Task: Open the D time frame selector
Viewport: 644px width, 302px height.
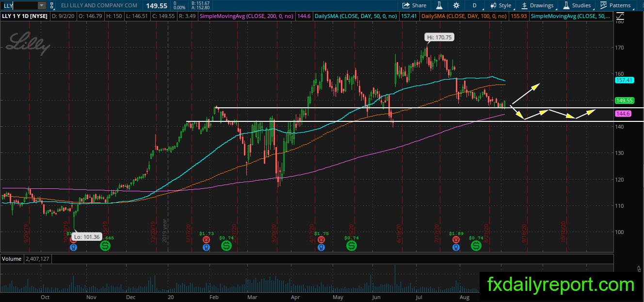Action: pos(474,5)
